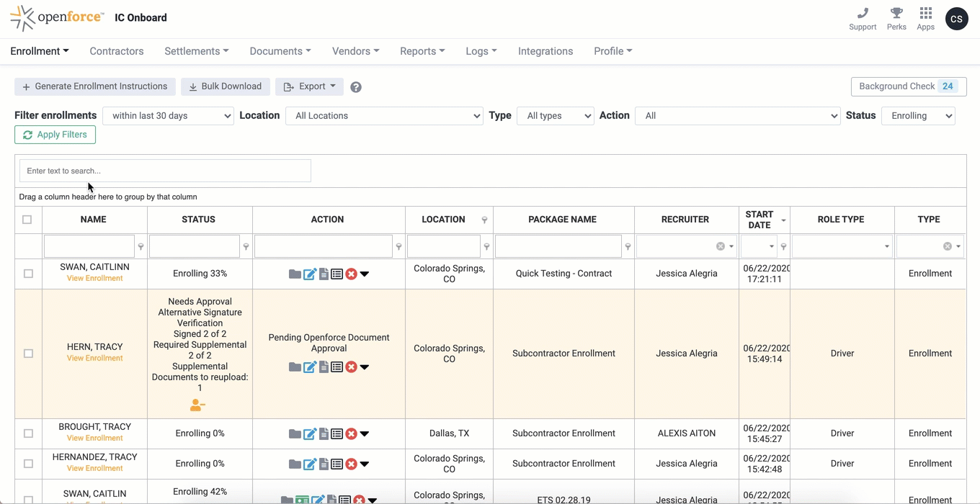Screen dimensions: 980x504
Task: Open the Status dropdown showing Enrolling
Action: click(918, 115)
